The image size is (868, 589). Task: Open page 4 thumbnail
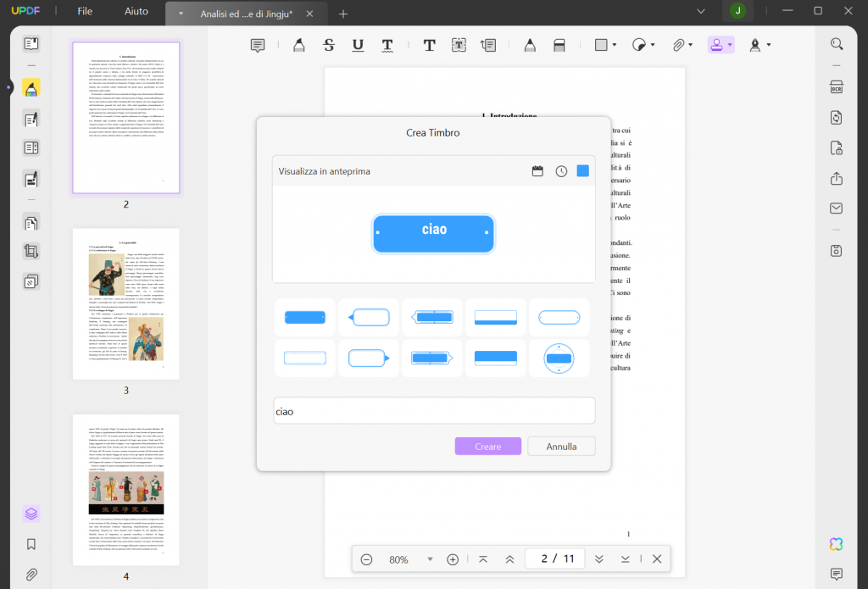126,490
